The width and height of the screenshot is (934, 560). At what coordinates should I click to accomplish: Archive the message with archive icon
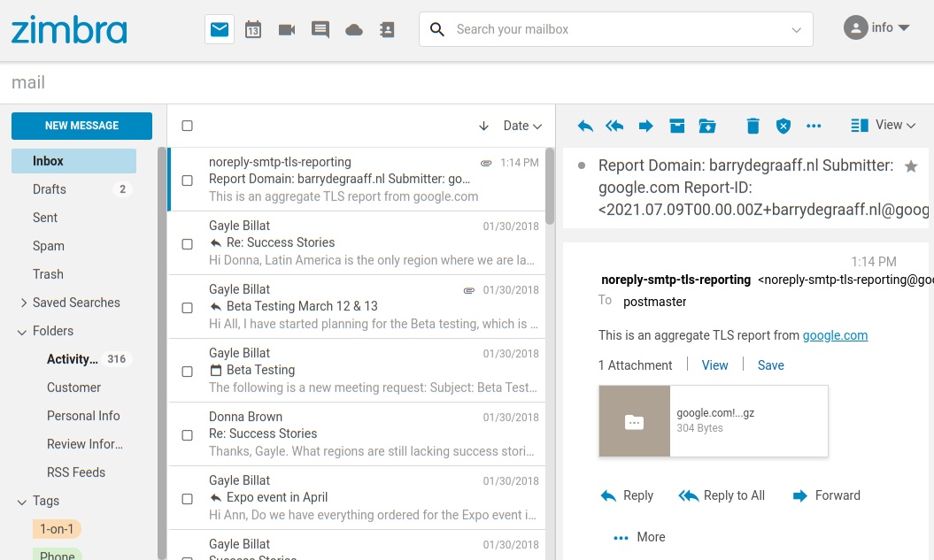pos(677,126)
